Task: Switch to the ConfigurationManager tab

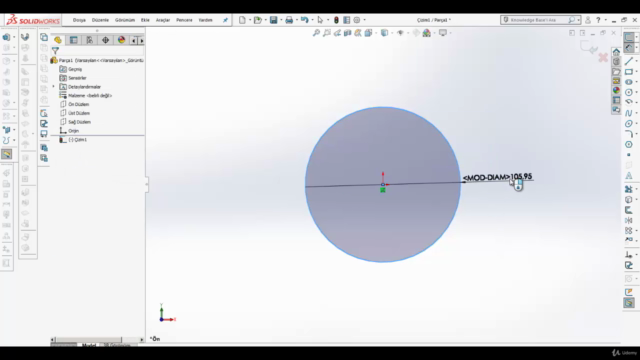Action: point(89,40)
